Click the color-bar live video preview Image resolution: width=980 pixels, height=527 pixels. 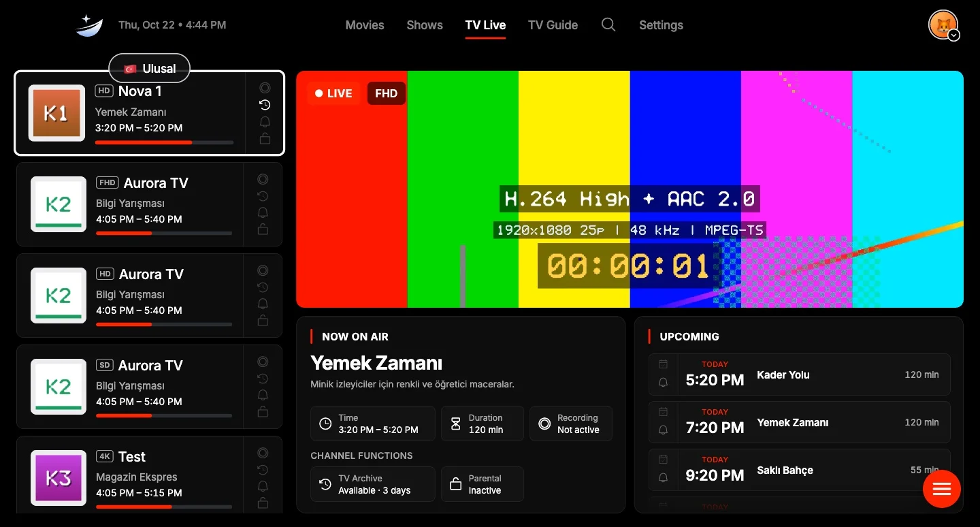(x=630, y=189)
